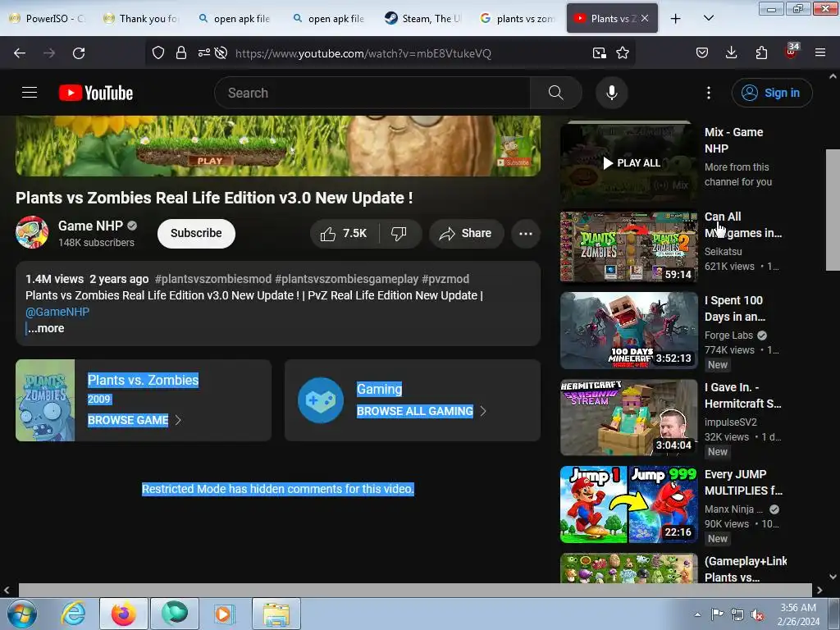Open #plantsvszombiesmod hashtag

point(212,279)
